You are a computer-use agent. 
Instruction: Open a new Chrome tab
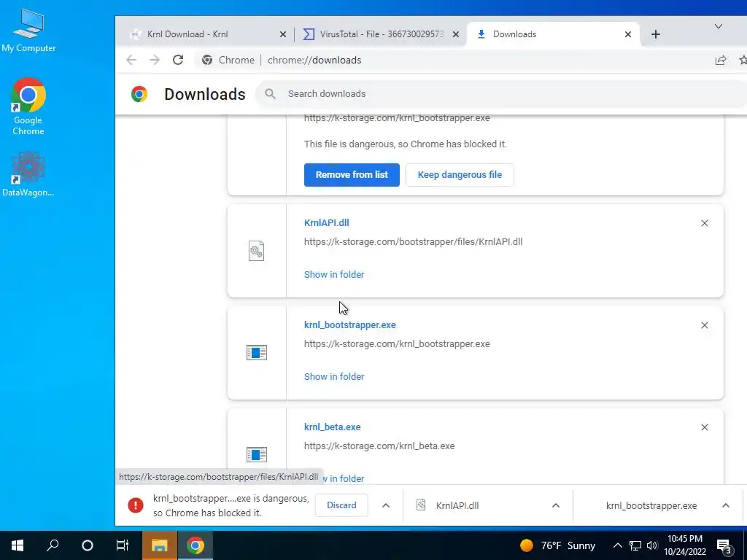(656, 34)
